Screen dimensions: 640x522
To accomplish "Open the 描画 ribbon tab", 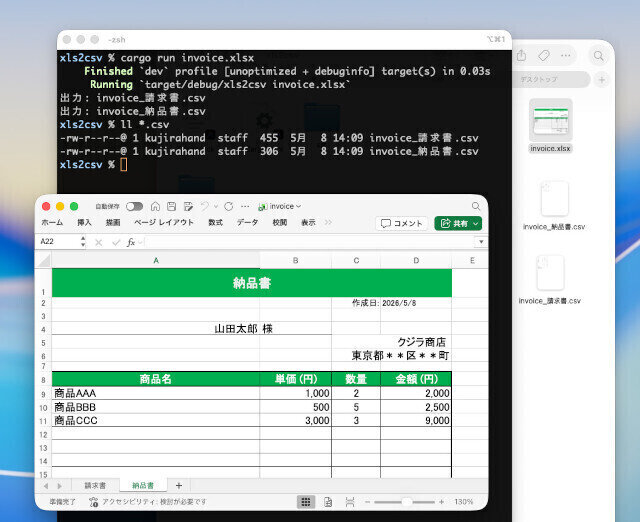I will 113,222.
